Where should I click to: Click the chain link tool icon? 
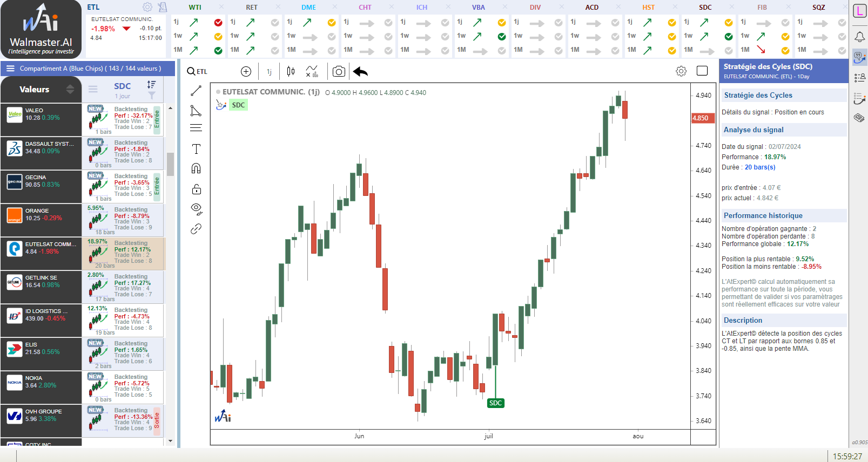[196, 229]
